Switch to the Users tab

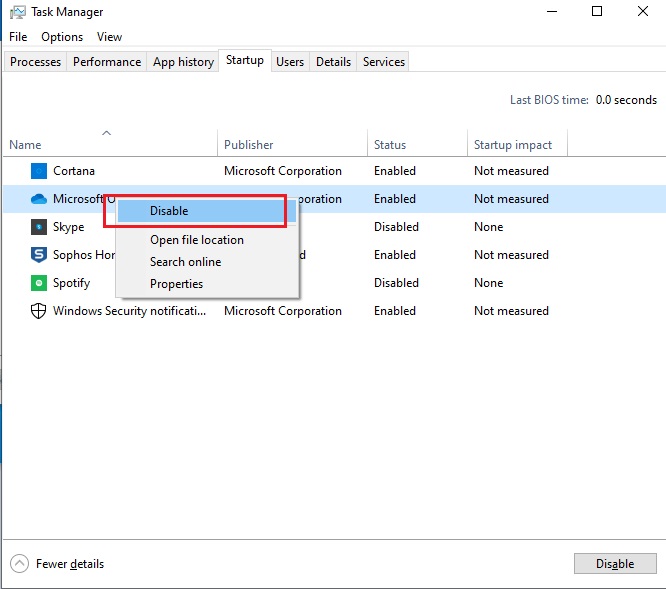pos(290,62)
